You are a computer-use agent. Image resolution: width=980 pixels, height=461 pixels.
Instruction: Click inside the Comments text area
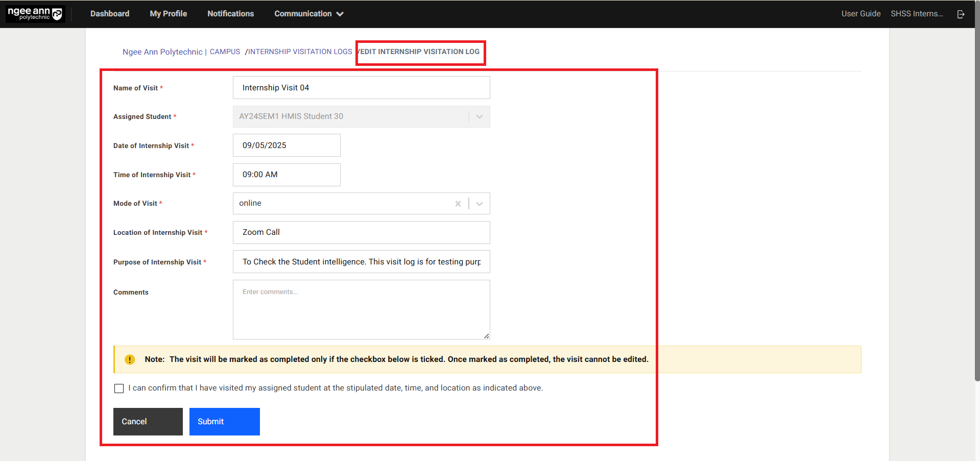pos(361,309)
